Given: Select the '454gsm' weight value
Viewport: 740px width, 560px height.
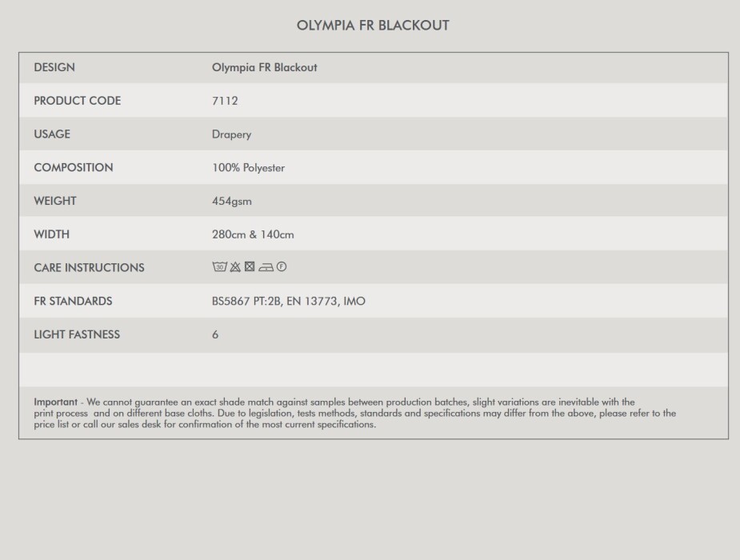Looking at the screenshot, I should [x=232, y=202].
